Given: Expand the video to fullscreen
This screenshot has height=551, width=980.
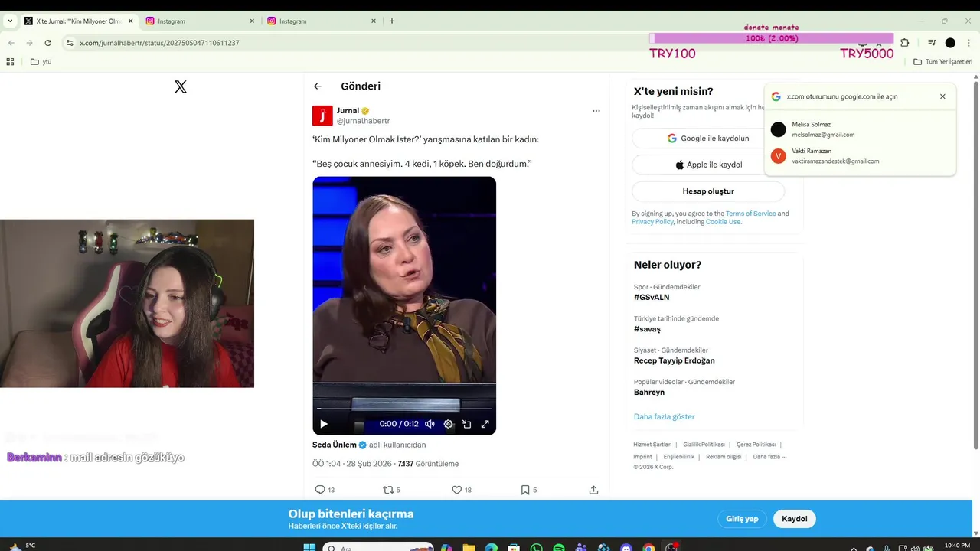Looking at the screenshot, I should coord(485,424).
